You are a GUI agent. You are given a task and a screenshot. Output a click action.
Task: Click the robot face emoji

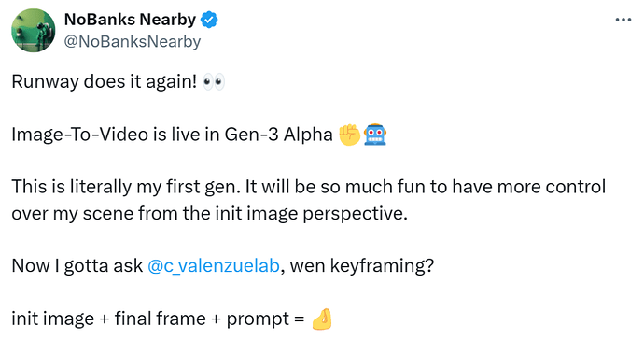click(x=375, y=135)
